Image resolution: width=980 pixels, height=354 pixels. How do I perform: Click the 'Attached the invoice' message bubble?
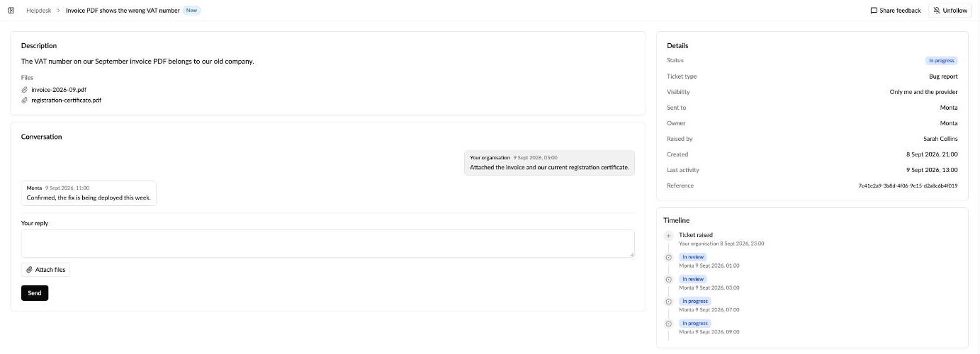[x=549, y=163]
